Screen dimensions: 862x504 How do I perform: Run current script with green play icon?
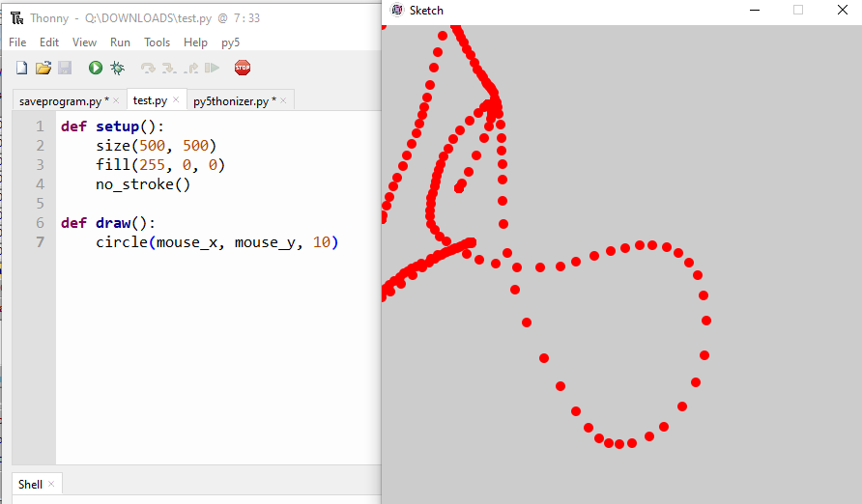tap(95, 68)
